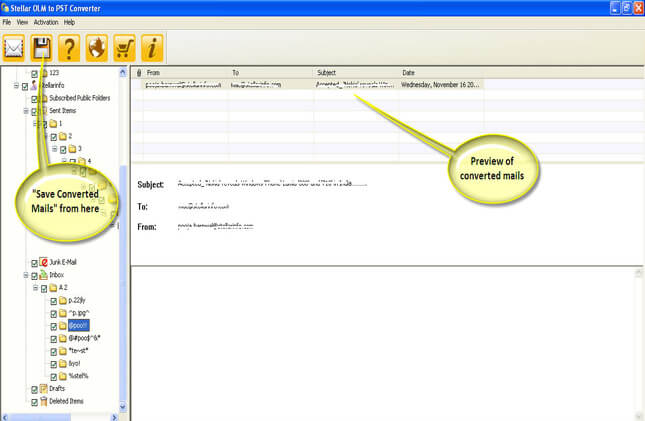Click the shopping cart buy icon
Viewport: 645px width, 421px height.
124,48
